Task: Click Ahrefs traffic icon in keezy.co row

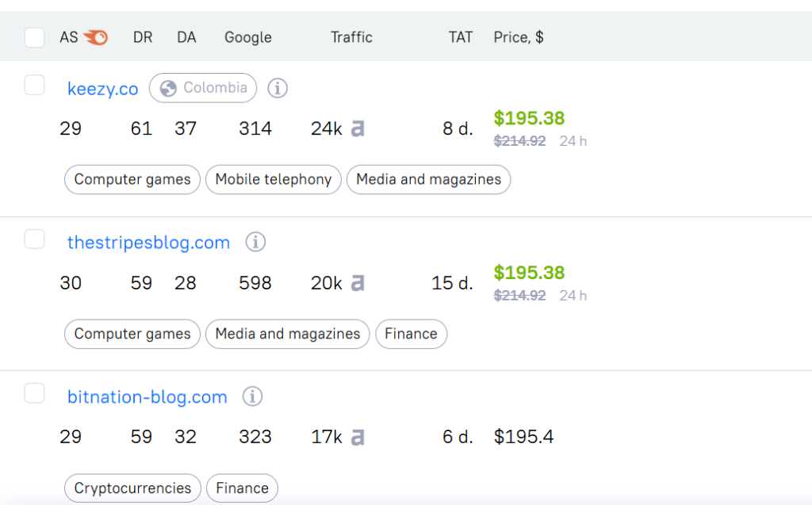Action: coord(358,128)
